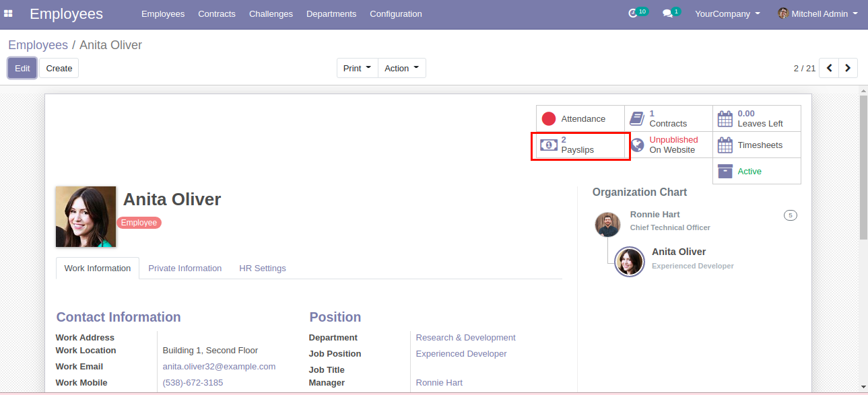The height and width of the screenshot is (395, 868).
Task: Click Anita Oliver's avatar in org chart
Action: 630,262
